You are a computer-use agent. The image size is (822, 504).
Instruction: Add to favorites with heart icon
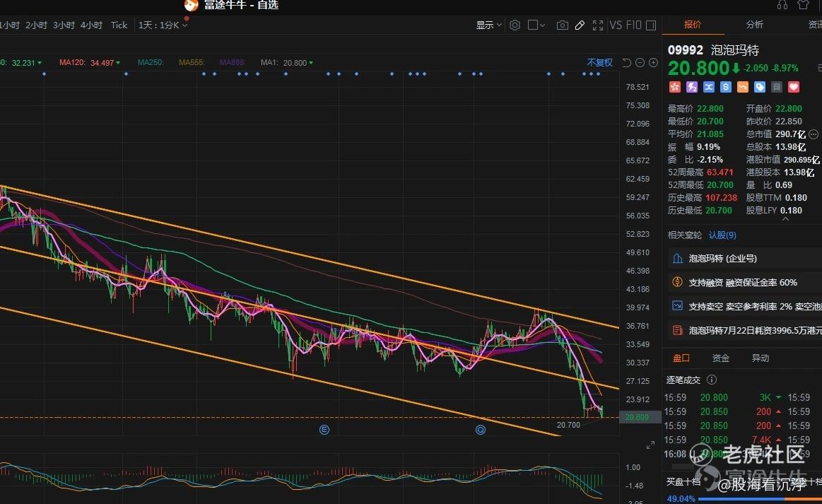click(794, 87)
